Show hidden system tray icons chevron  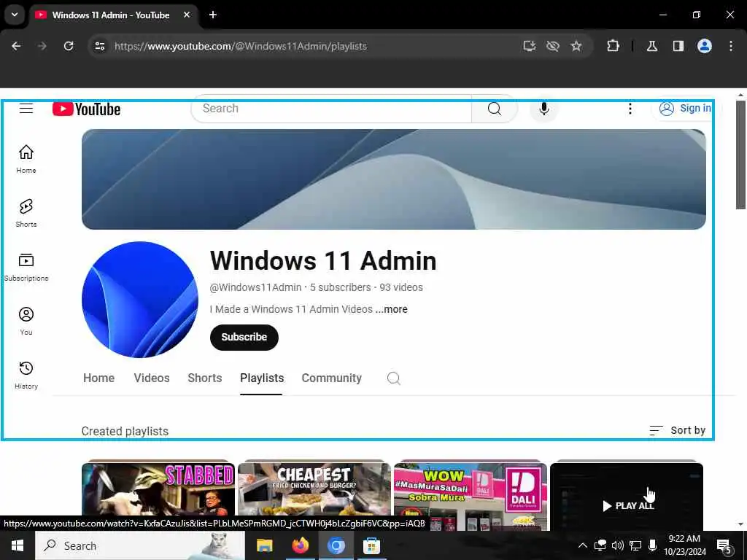click(583, 545)
